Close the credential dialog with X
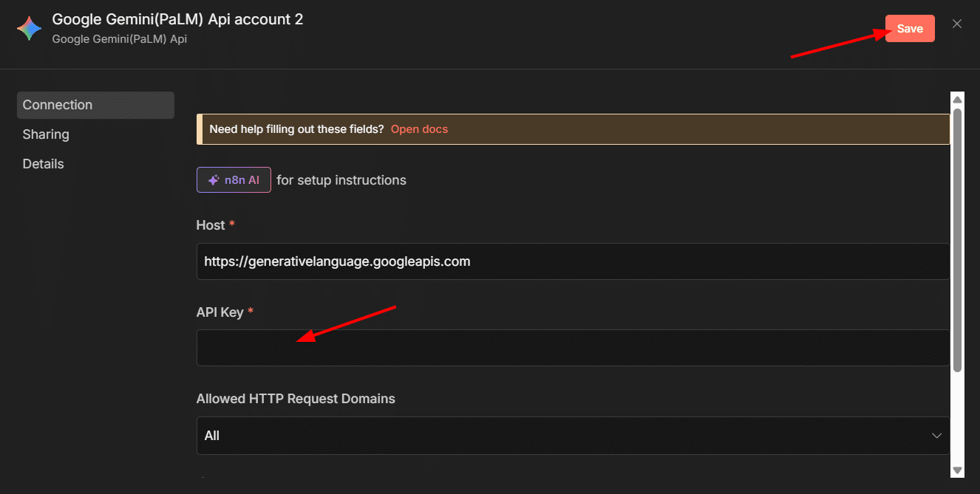 pyautogui.click(x=957, y=24)
